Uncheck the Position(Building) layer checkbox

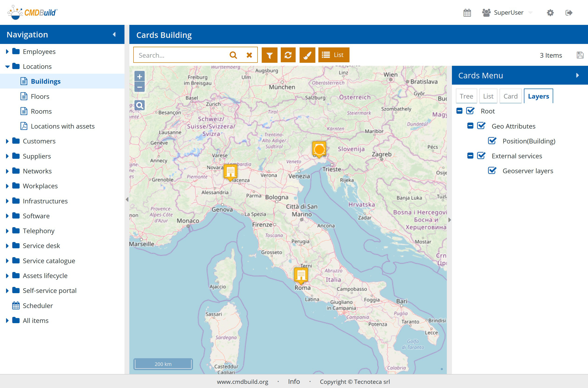(492, 141)
